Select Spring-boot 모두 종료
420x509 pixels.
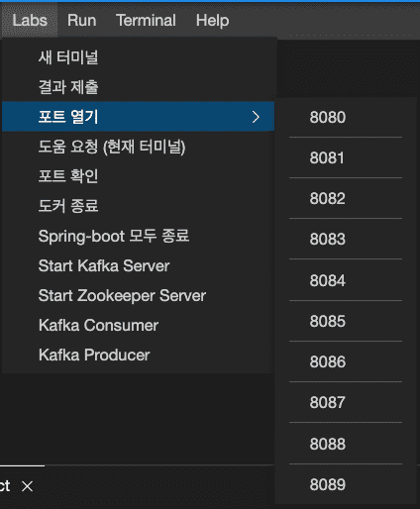[138, 236]
